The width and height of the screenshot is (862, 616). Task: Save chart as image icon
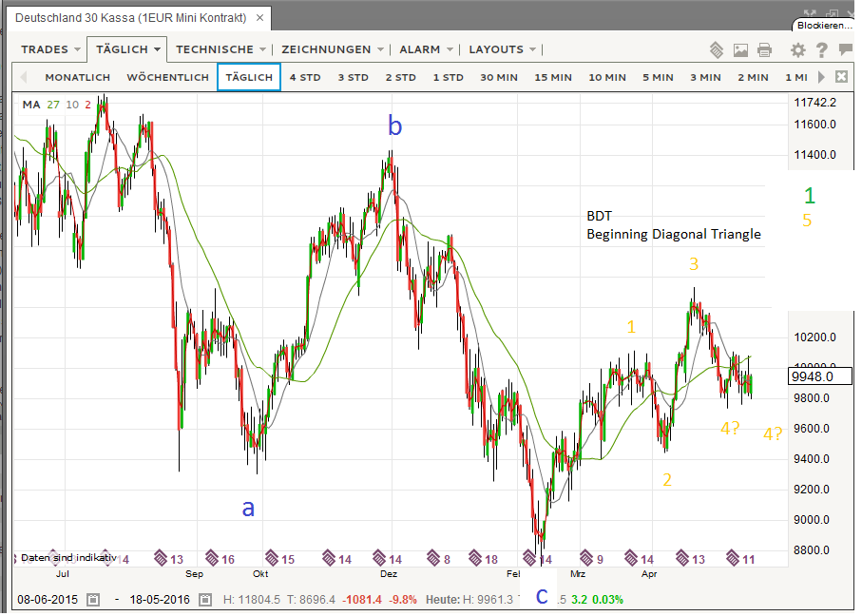pyautogui.click(x=740, y=49)
